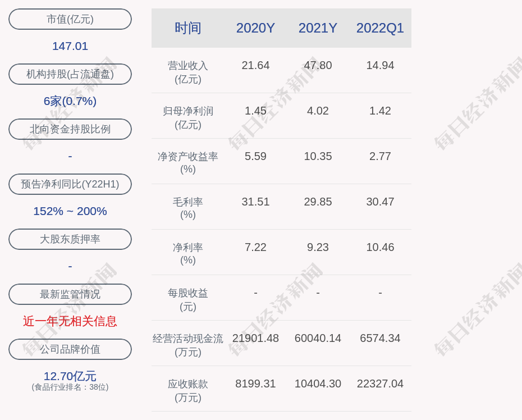
Task: Select the ROE value 5.59
Action: [255, 156]
